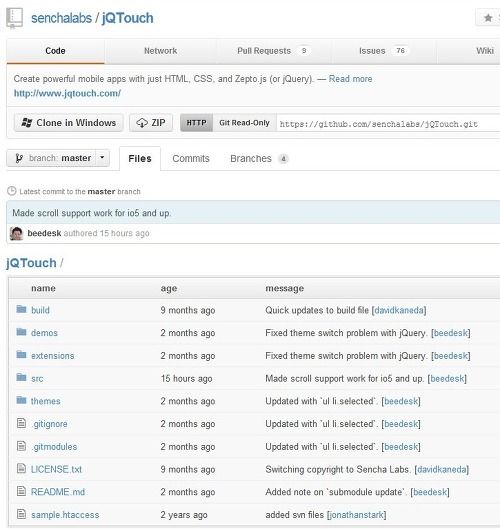
Task: Visit the http://www.jqtouch.com/ link
Action: tap(67, 93)
